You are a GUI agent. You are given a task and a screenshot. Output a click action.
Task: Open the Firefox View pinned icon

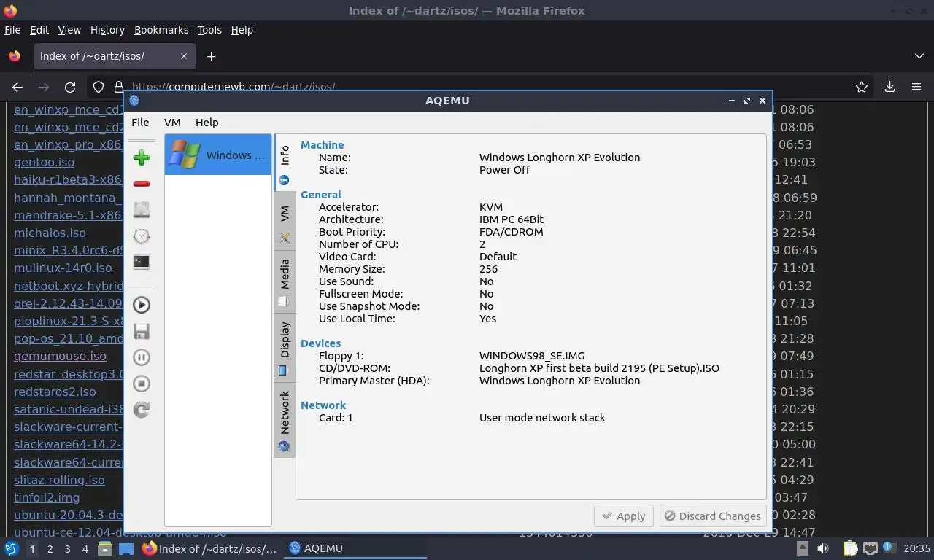15,56
